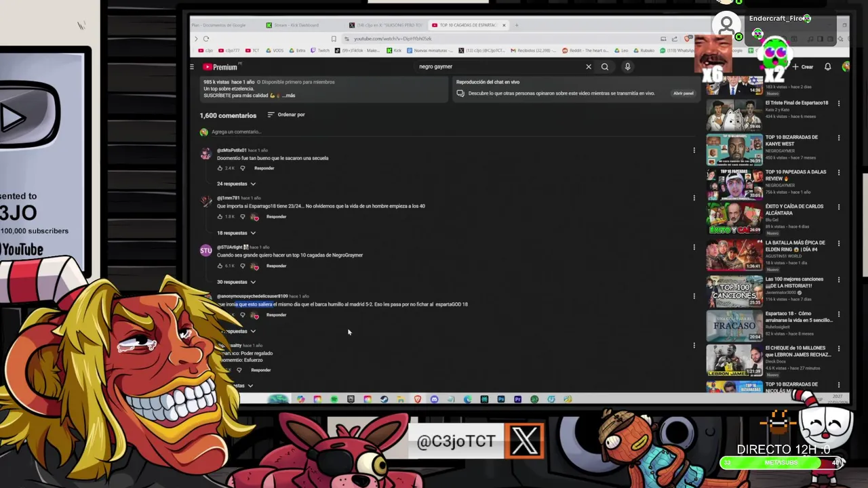Go to YouTube Premium home logo
This screenshot has width=868, height=488.
[220, 67]
